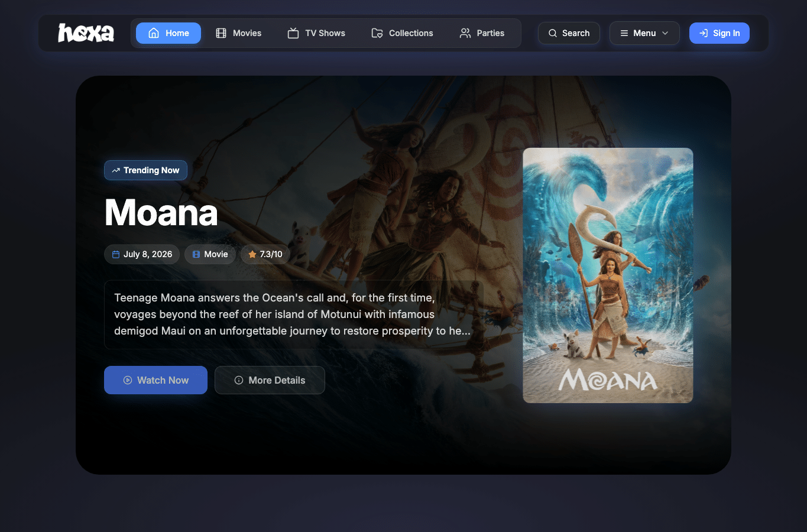Viewport: 807px width, 532px height.
Task: Switch to TV Shows
Action: pos(316,33)
